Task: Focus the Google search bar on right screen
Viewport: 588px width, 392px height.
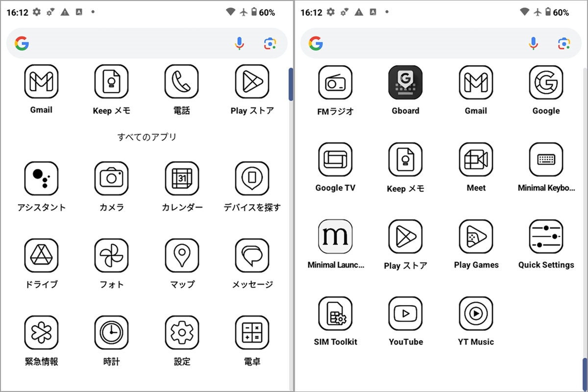Action: [441, 43]
